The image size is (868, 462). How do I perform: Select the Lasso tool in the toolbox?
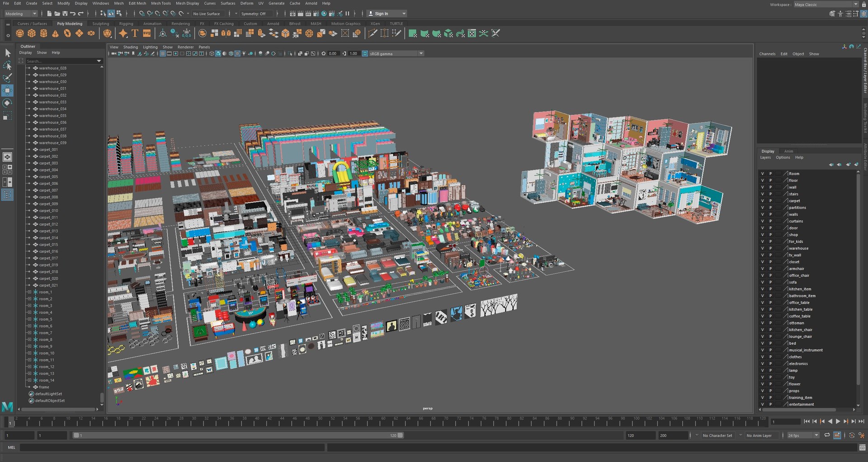coord(8,66)
